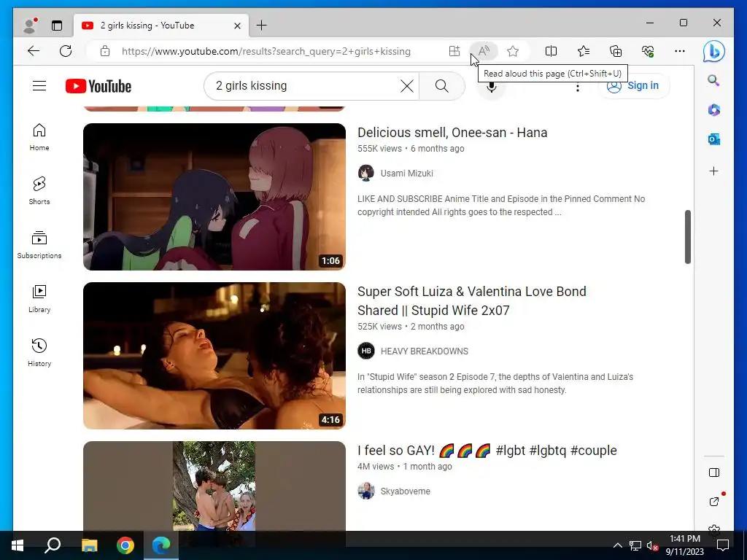Open Browser essentials heart icon

pyautogui.click(x=648, y=51)
